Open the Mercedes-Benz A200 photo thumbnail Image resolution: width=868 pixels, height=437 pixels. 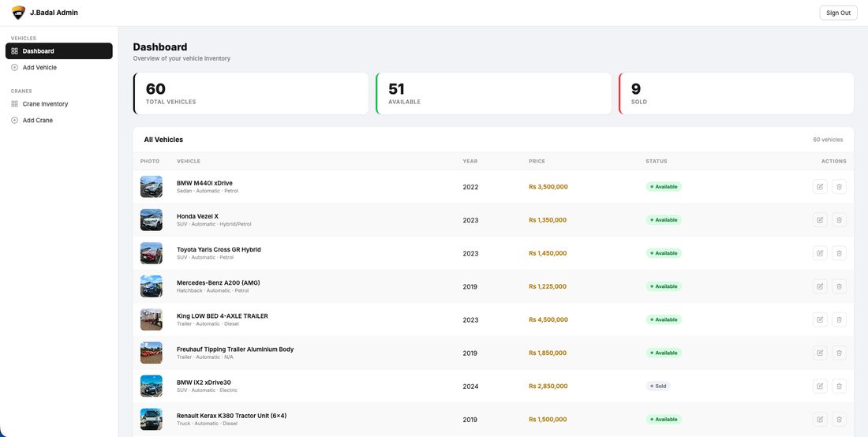(x=152, y=286)
